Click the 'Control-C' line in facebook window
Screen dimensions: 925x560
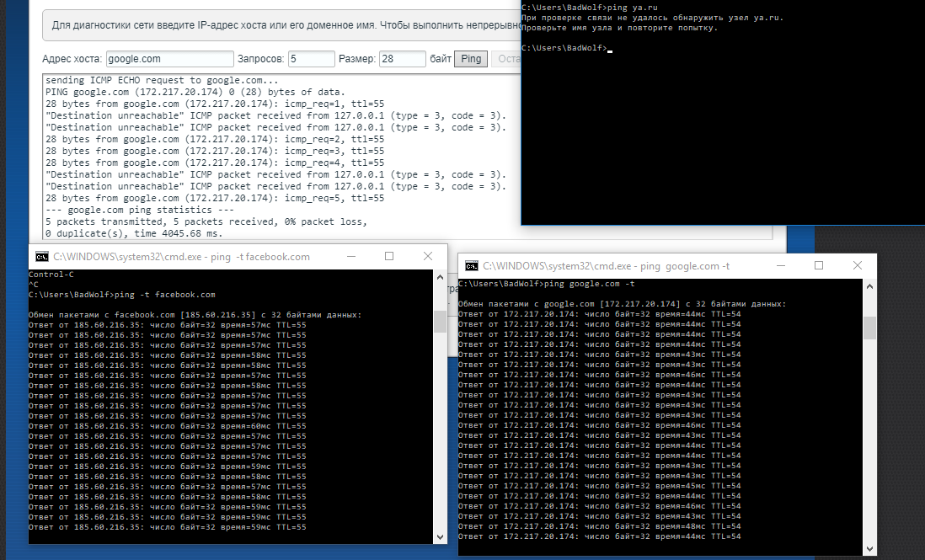pos(51,275)
